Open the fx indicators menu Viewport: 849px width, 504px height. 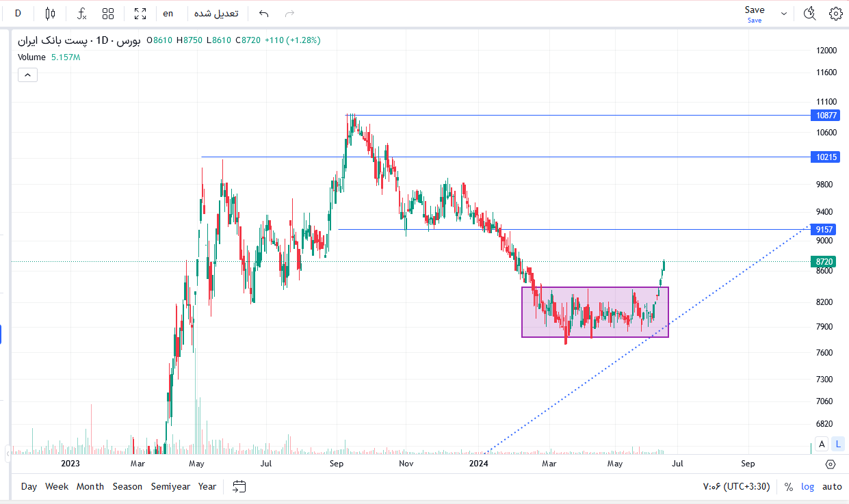[81, 13]
